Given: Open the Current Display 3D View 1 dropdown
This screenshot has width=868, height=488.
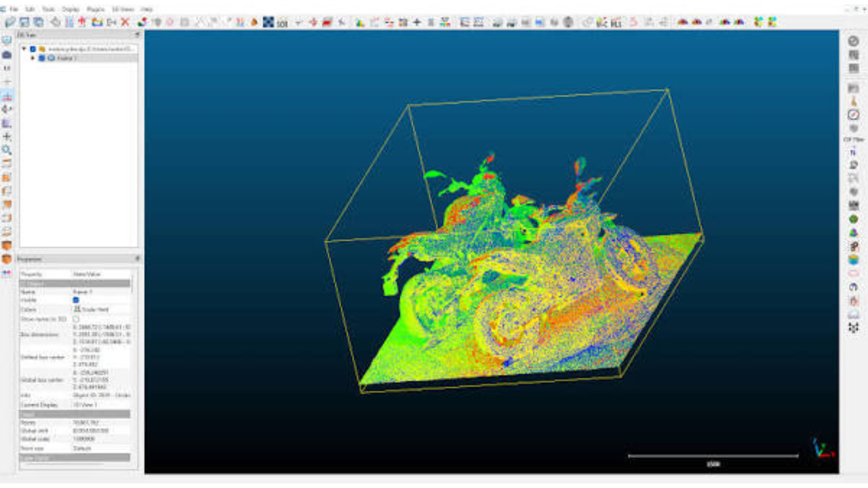Looking at the screenshot, I should (x=101, y=405).
